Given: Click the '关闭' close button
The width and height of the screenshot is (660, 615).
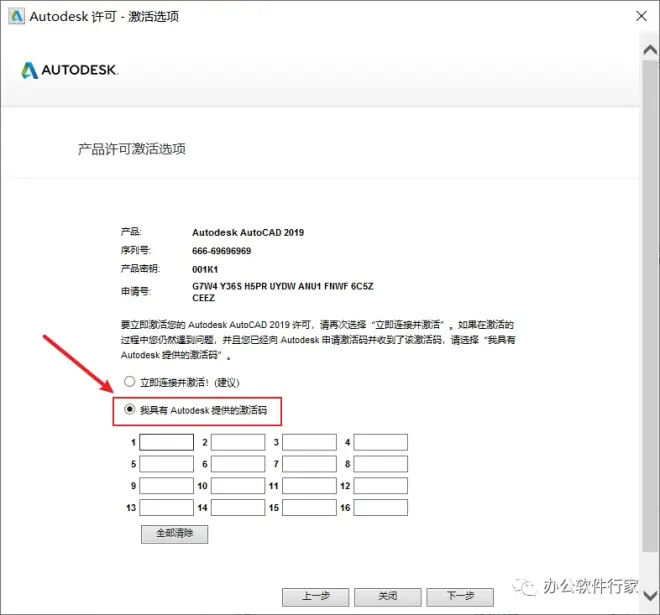Looking at the screenshot, I should (388, 596).
